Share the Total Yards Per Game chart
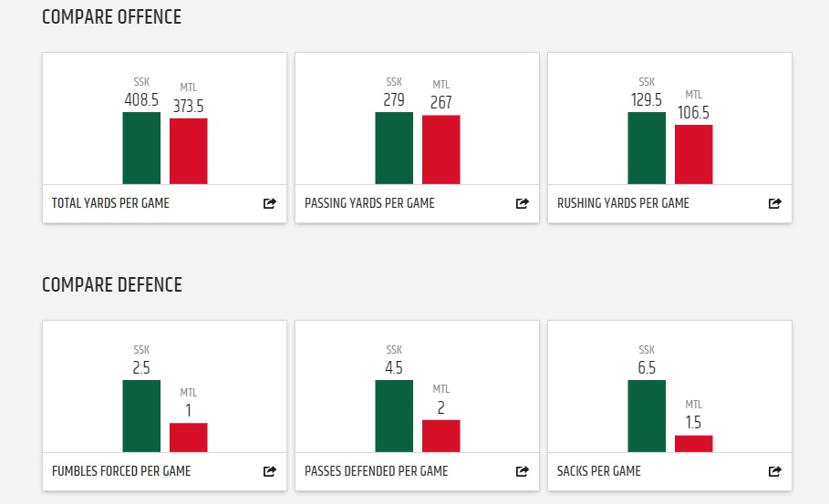 (269, 203)
